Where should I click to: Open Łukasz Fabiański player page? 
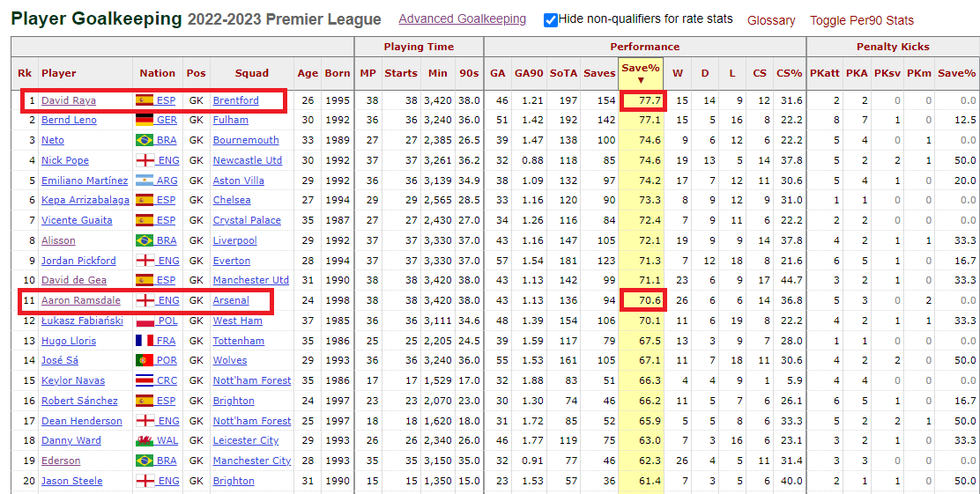coord(82,321)
